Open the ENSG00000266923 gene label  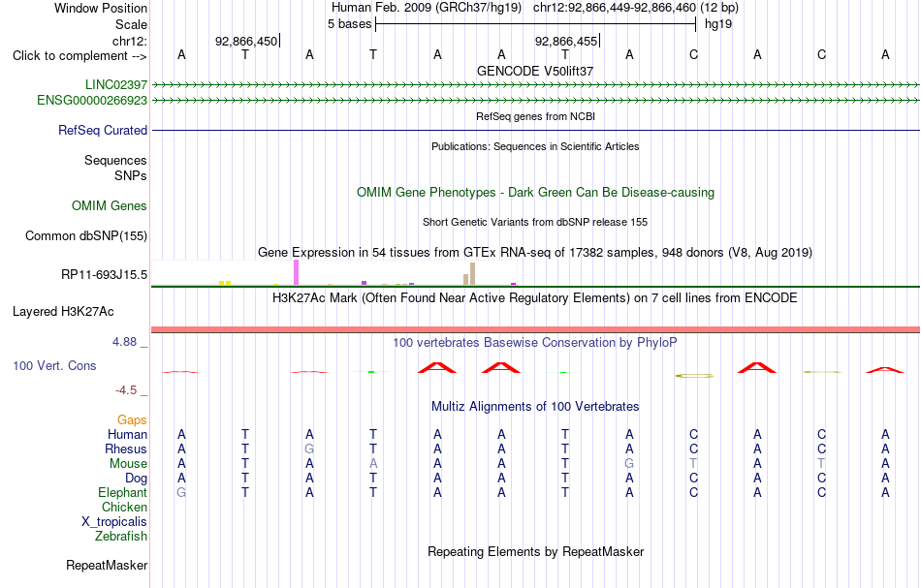click(x=92, y=101)
